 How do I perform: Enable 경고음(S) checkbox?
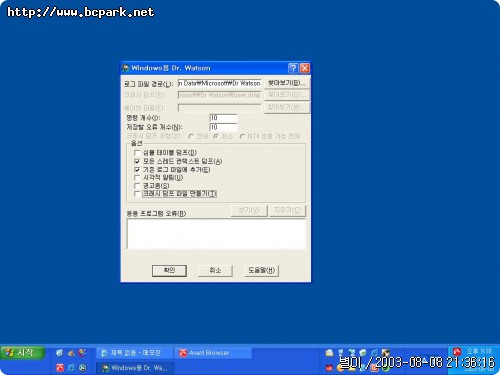pos(137,186)
